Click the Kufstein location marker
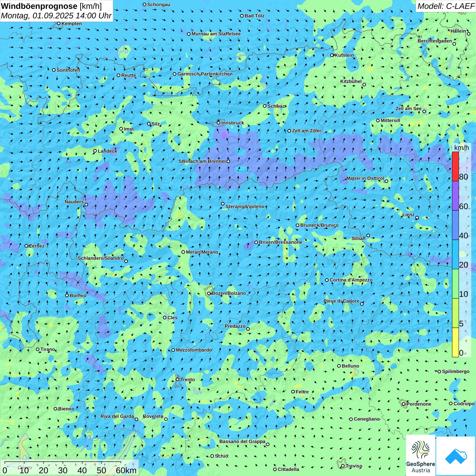Screen dimensions: 476x476 tap(332, 55)
